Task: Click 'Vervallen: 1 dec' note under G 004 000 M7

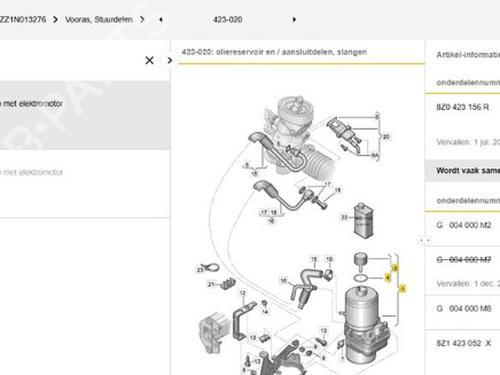Action: click(468, 284)
